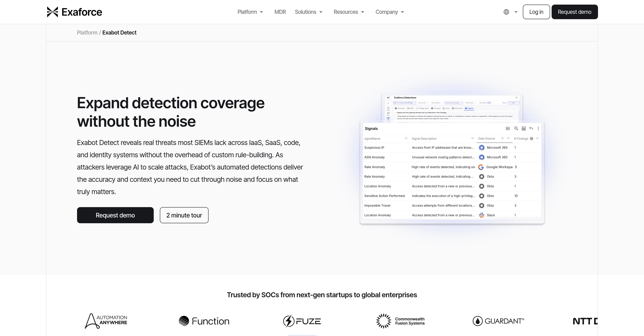This screenshot has height=336, width=644.
Task: Click the undo arrow icon in Signals panel
Action: (x=531, y=128)
